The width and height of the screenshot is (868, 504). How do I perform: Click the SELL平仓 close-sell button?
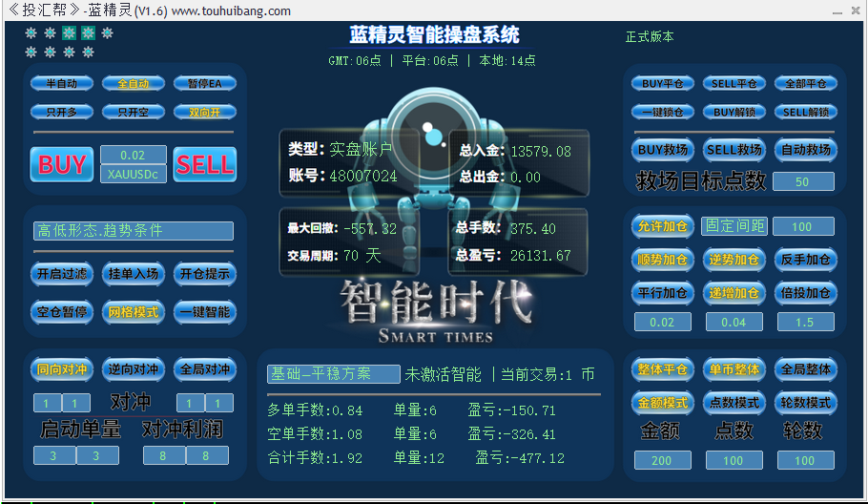tap(734, 84)
